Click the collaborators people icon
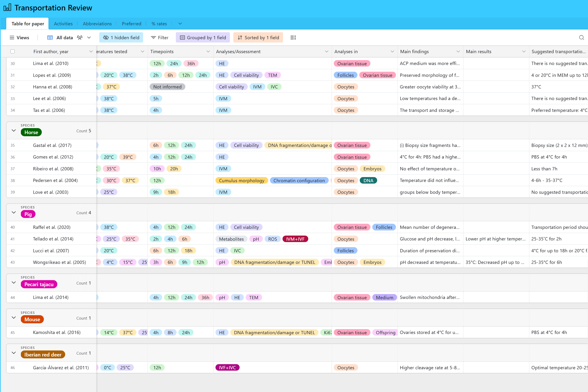 [80, 38]
